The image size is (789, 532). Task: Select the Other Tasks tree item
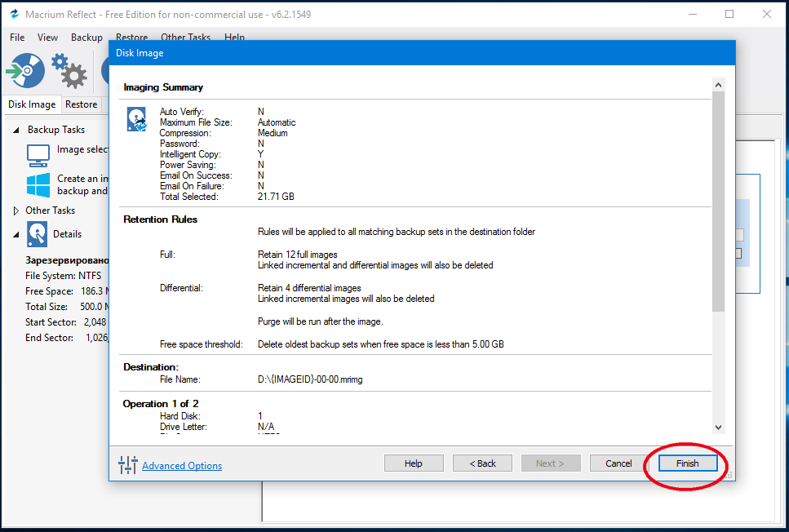point(51,211)
